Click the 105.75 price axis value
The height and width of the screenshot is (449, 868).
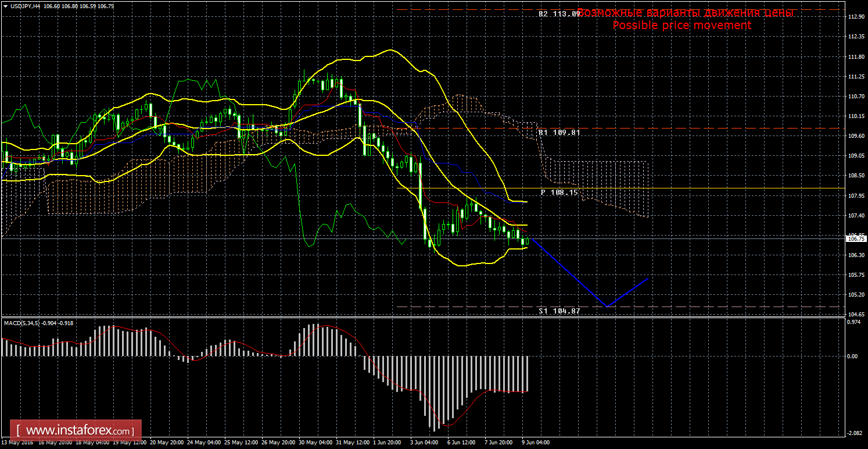[855, 275]
